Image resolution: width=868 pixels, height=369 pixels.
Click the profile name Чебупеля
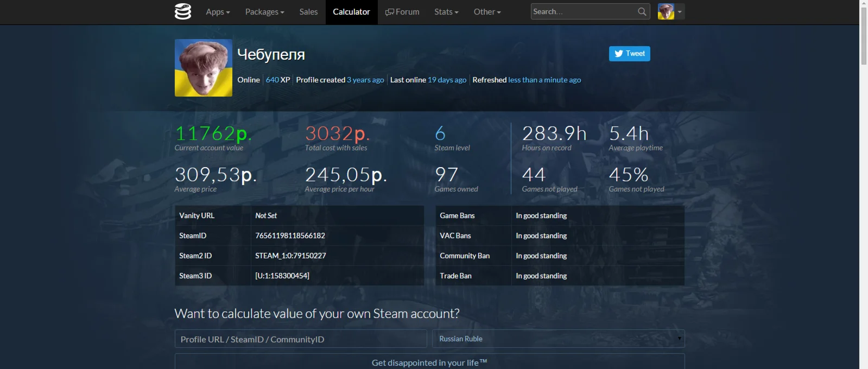coord(271,54)
